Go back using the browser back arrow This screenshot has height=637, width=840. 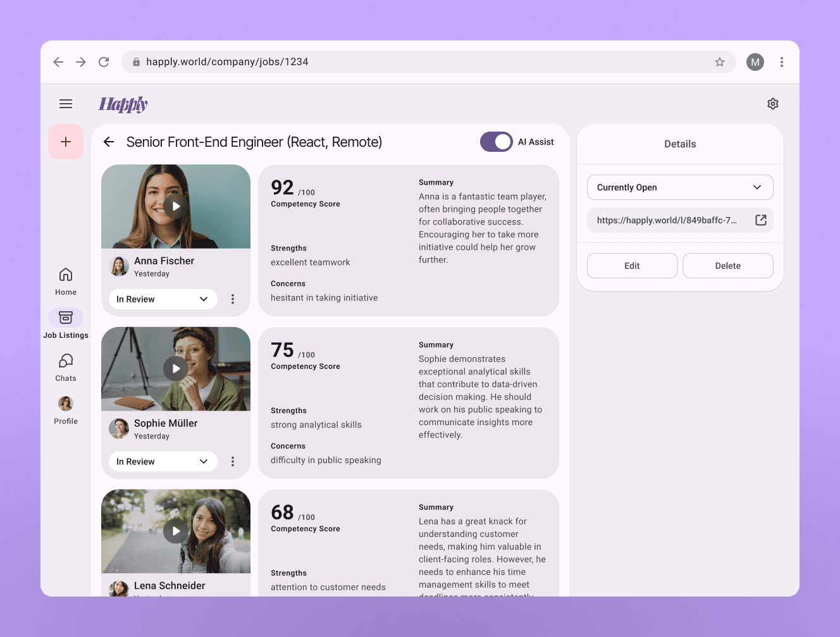(58, 62)
